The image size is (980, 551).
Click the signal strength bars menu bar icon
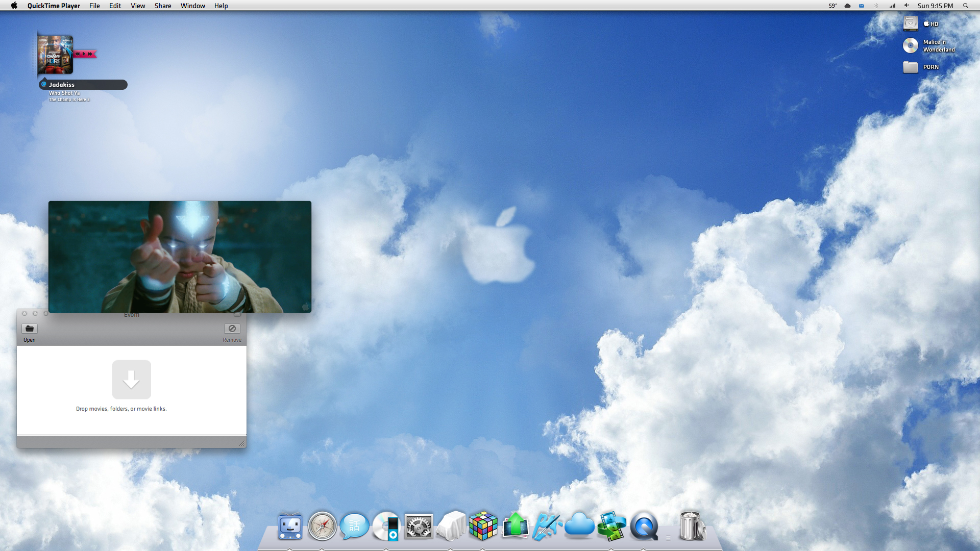click(892, 6)
